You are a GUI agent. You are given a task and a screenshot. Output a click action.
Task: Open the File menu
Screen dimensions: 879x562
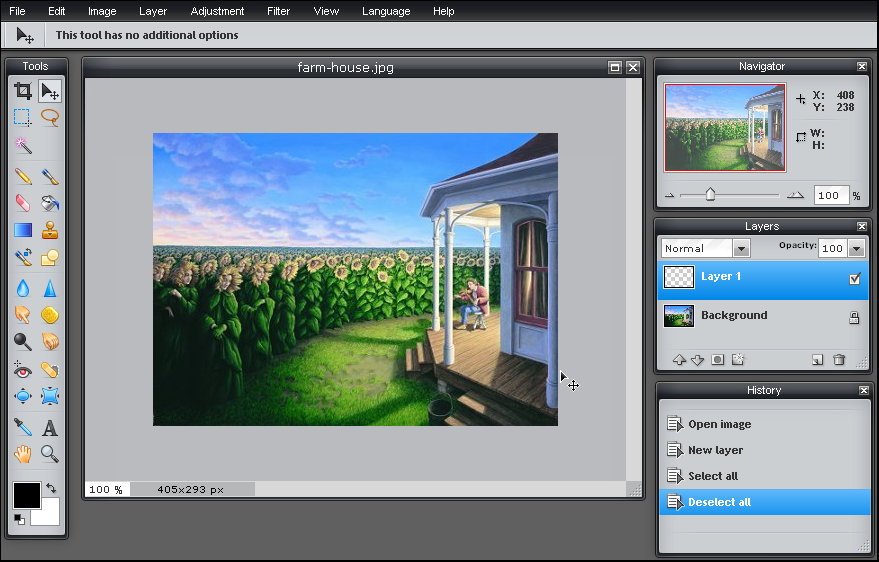(17, 11)
